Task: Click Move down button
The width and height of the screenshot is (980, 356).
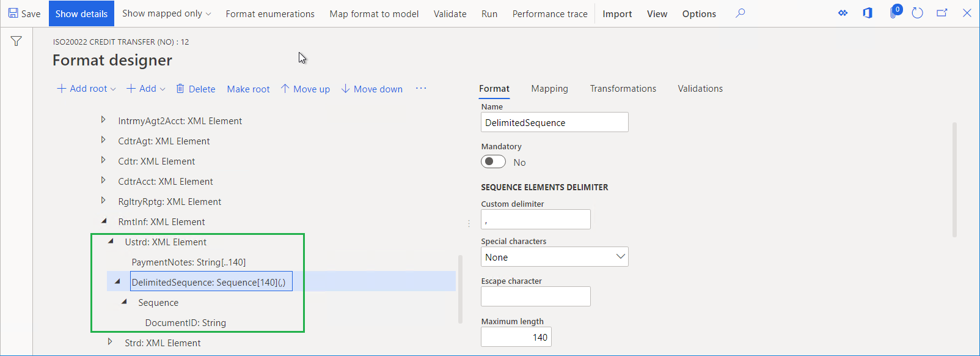Action: coord(371,89)
